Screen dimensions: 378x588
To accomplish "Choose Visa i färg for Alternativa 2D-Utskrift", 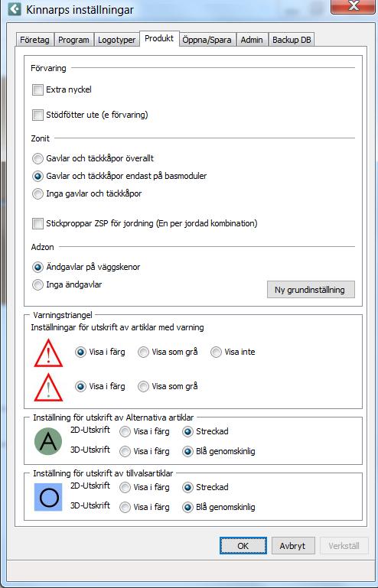I will coord(125,431).
